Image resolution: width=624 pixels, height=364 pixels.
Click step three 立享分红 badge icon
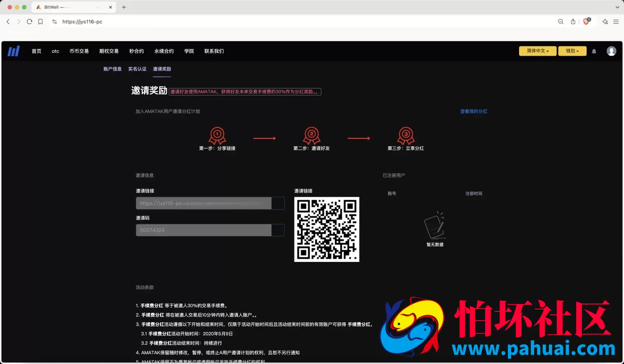(406, 136)
